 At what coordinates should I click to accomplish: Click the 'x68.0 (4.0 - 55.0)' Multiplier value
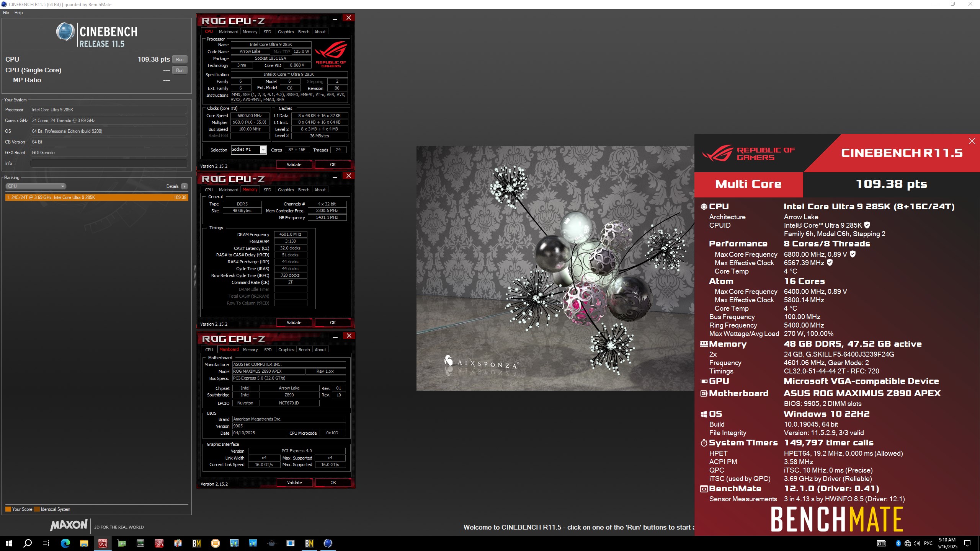click(x=250, y=122)
